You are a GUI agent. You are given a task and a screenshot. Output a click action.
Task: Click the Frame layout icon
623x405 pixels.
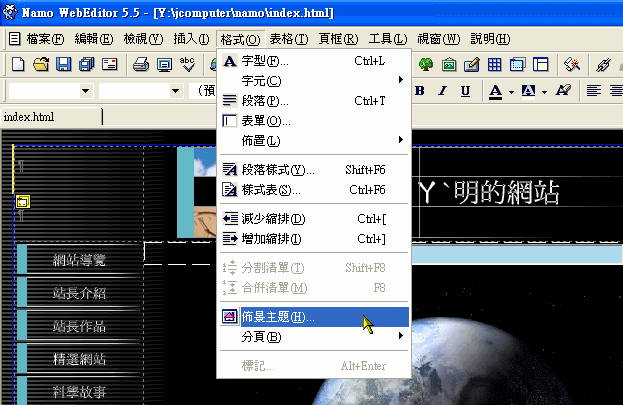coord(540,64)
